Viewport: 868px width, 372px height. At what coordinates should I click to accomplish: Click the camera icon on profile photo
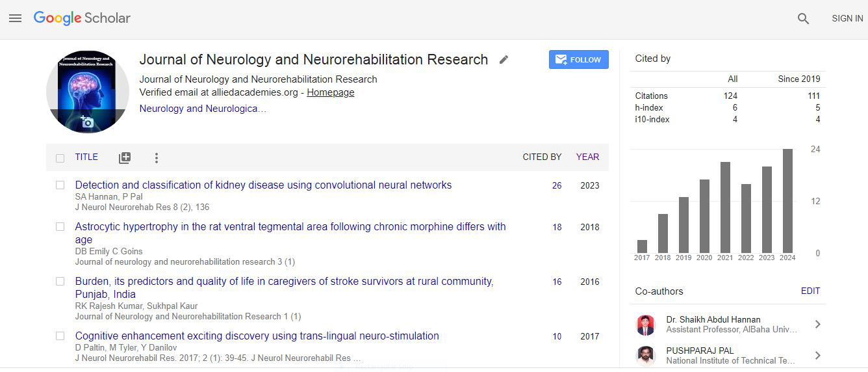pos(87,122)
